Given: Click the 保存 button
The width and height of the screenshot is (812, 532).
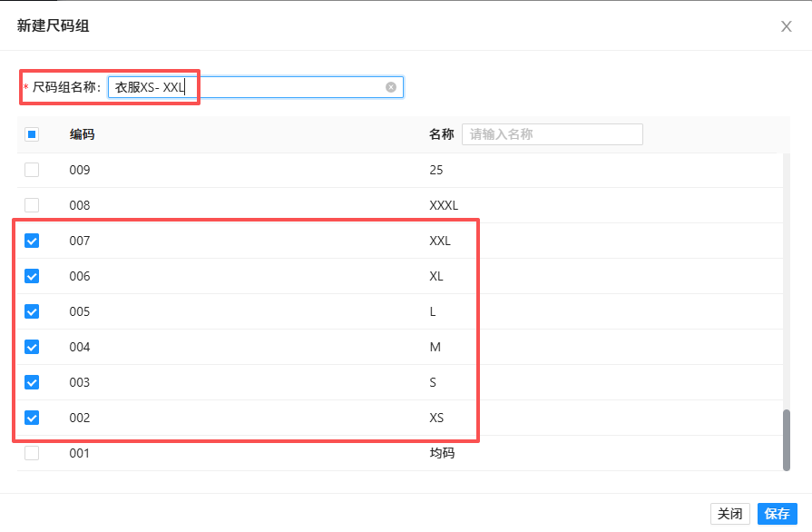Looking at the screenshot, I should (x=777, y=514).
